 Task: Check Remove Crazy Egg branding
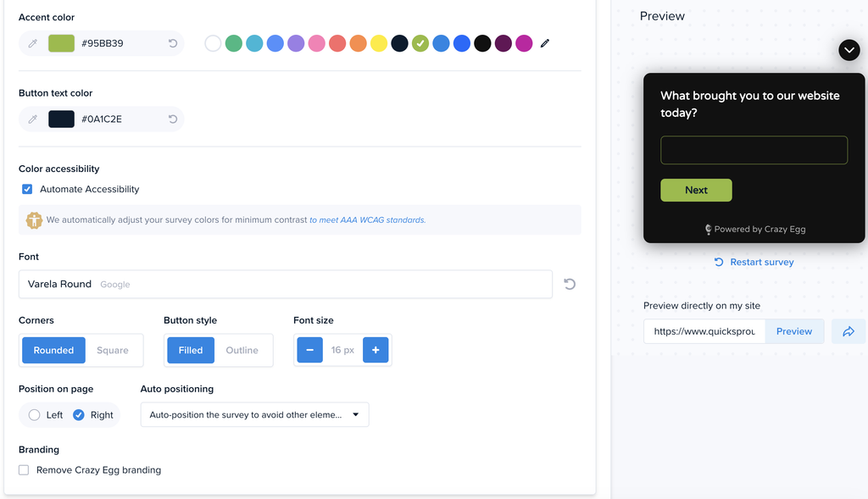coord(24,470)
